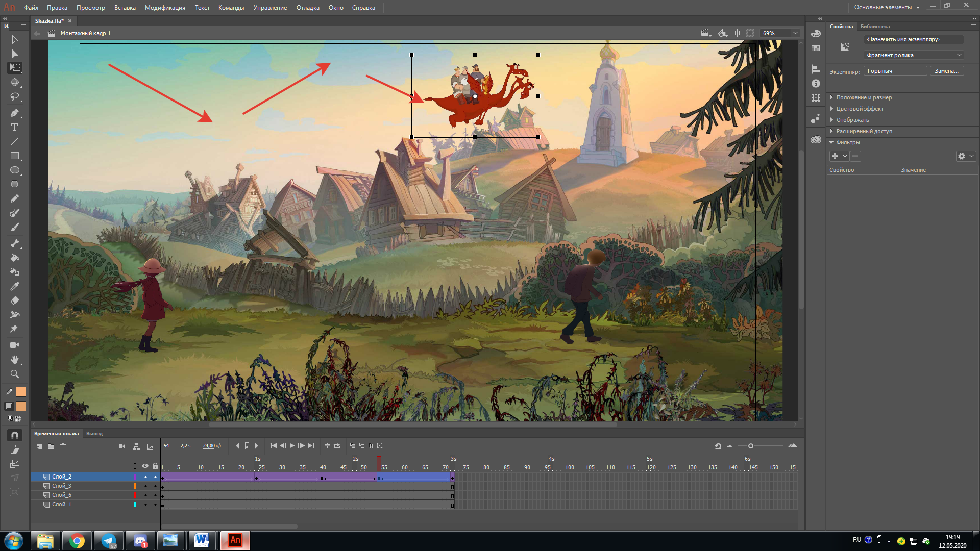This screenshot has height=551, width=980.
Task: Open the stage zoom percentage dropdown
Action: coord(795,33)
